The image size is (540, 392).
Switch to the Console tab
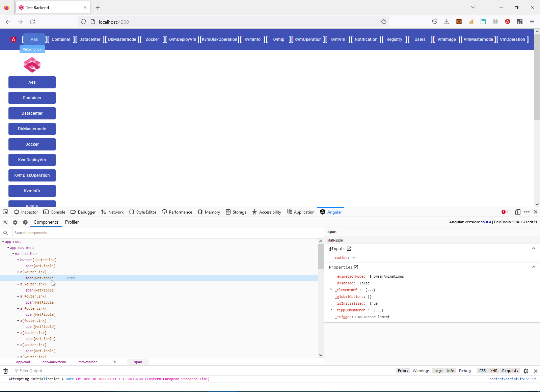54,212
